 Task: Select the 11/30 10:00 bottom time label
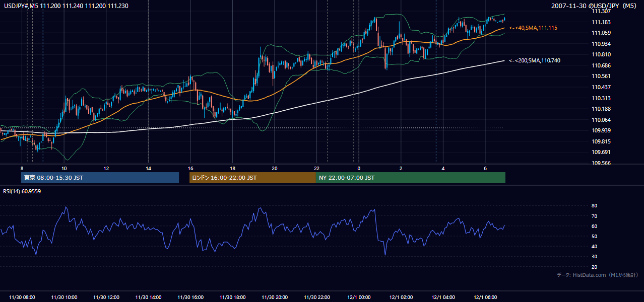click(x=64, y=297)
